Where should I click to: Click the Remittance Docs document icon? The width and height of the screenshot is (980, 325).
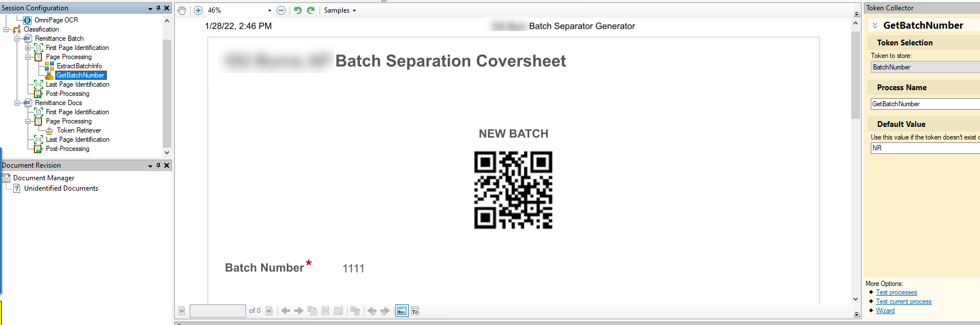click(x=28, y=103)
